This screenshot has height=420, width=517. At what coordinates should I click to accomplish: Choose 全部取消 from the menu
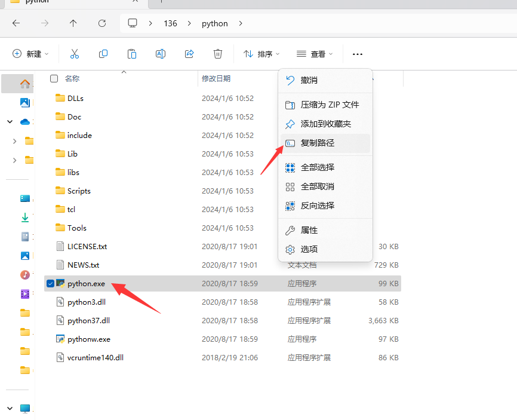(x=325, y=187)
